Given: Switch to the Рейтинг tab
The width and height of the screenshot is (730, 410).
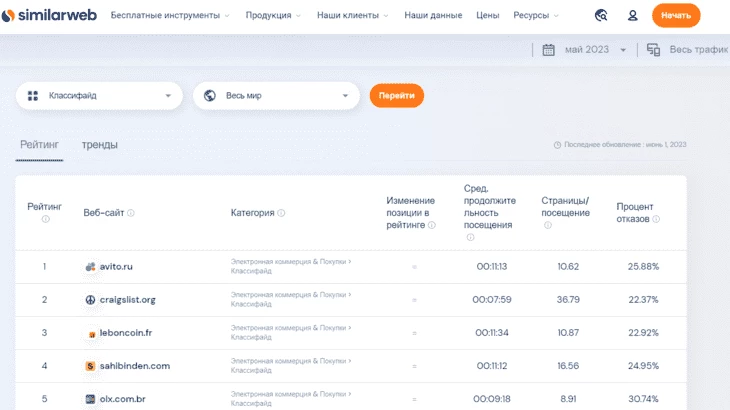Looking at the screenshot, I should pos(39,145).
